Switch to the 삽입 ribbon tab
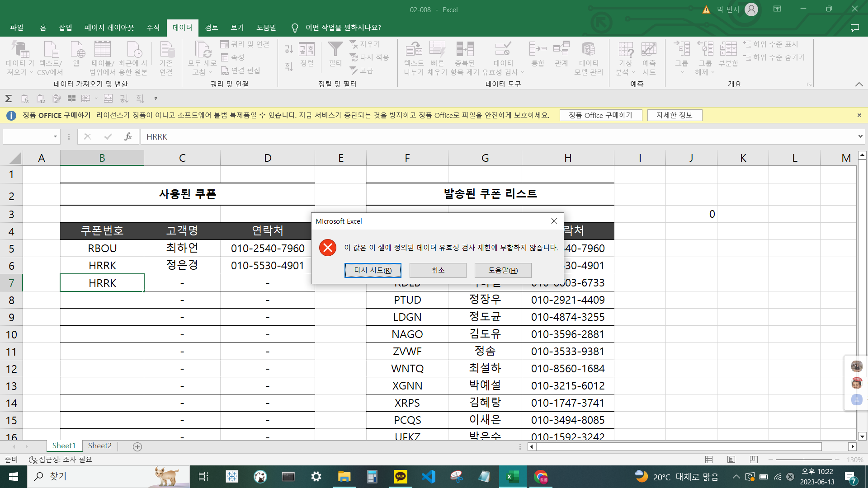Viewport: 868px width, 488px height. [66, 28]
